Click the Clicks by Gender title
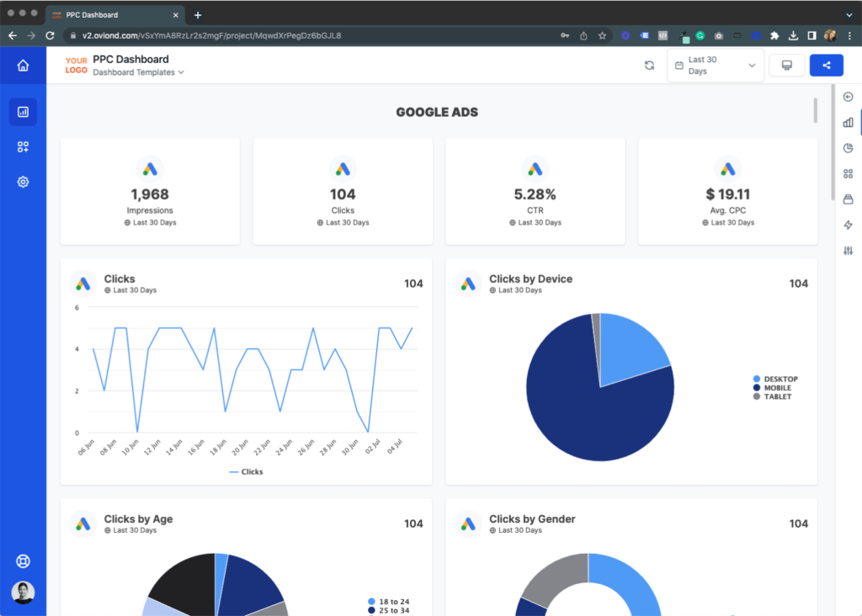The width and height of the screenshot is (862, 616). (532, 519)
